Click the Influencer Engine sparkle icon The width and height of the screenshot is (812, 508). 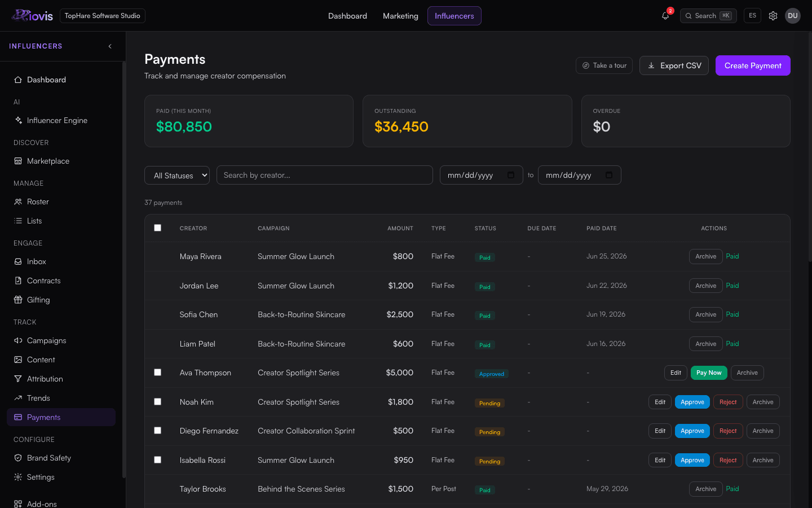(18, 120)
